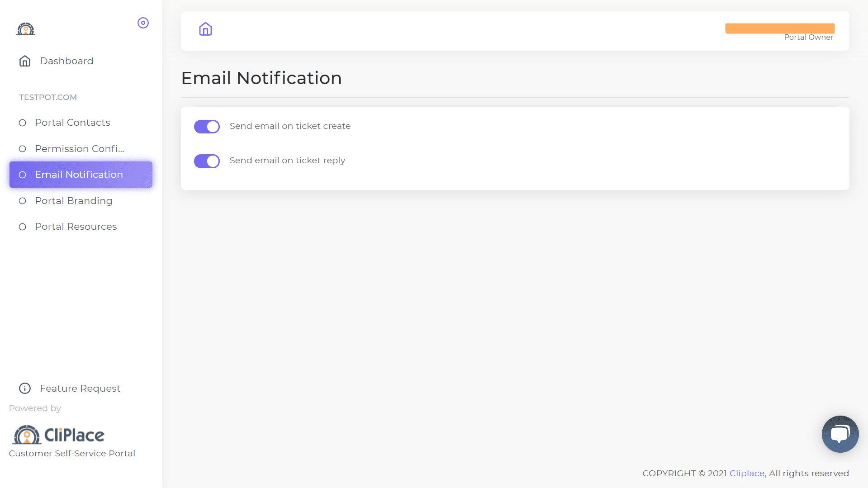Follow the Cliplace copyright link
This screenshot has height=488, width=868.
(748, 473)
